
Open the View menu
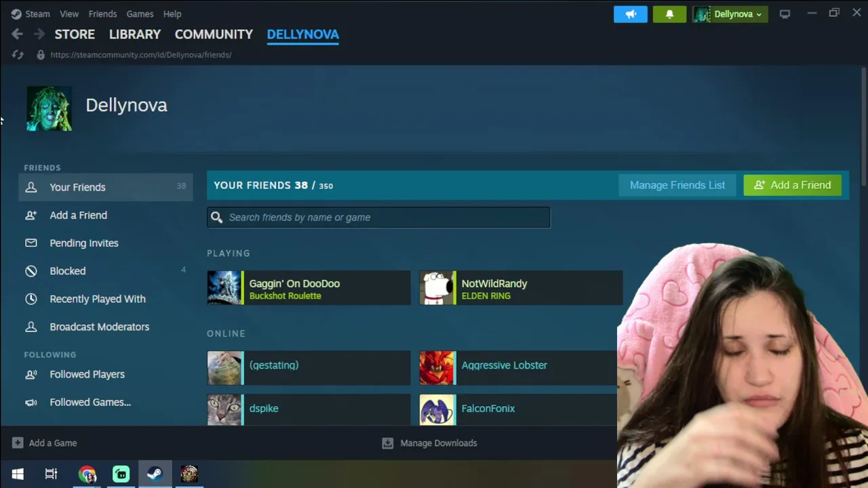click(x=69, y=14)
